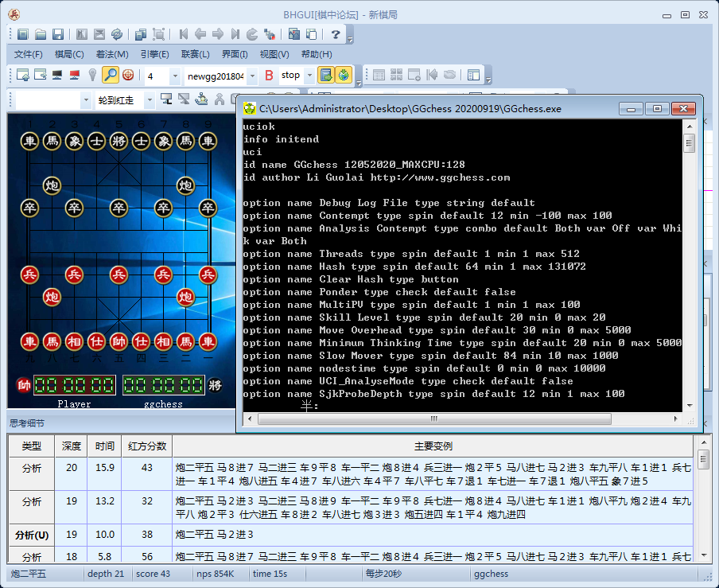Click the 红方分数 column header
Screen dimensions: 719x588
pos(147,446)
